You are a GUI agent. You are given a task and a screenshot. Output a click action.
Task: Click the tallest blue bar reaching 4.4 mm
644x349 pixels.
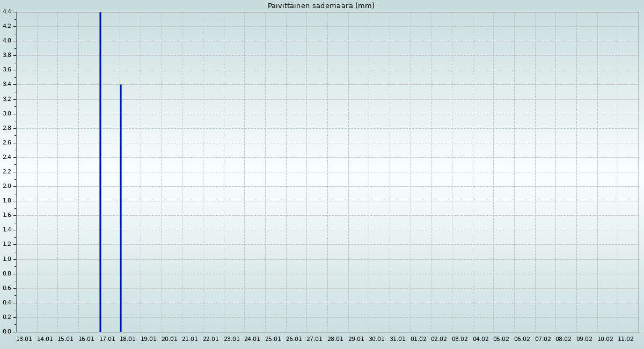tap(100, 172)
